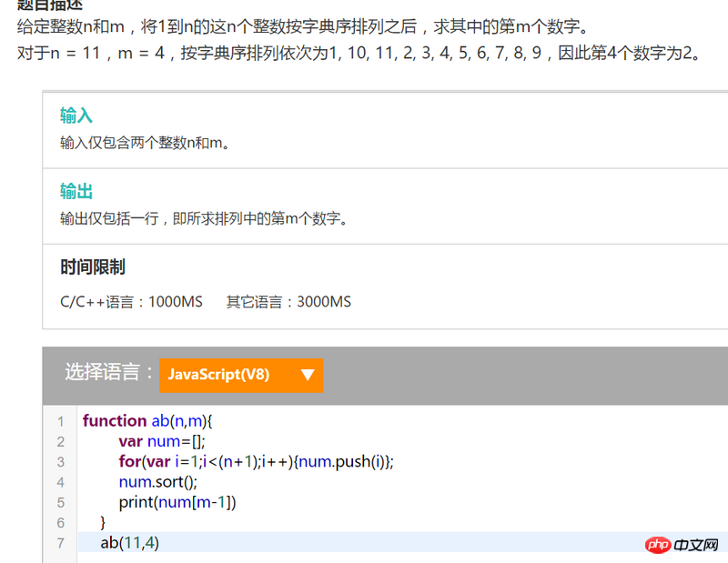Image resolution: width=728 pixels, height=563 pixels.
Task: Click line number 1 in the gutter
Action: [x=60, y=421]
